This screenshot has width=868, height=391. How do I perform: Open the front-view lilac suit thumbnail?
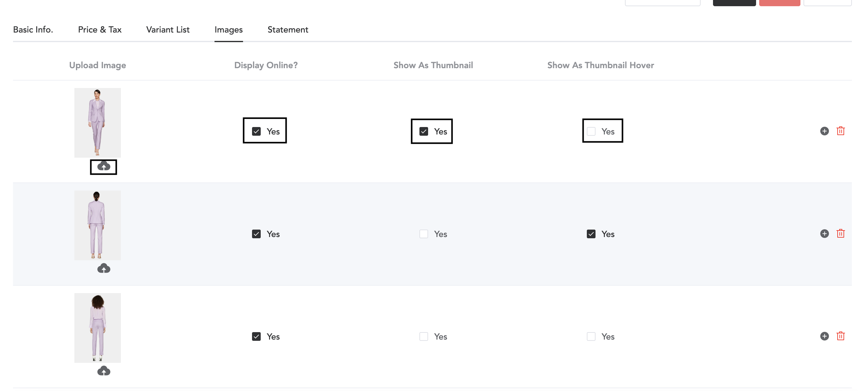[97, 123]
